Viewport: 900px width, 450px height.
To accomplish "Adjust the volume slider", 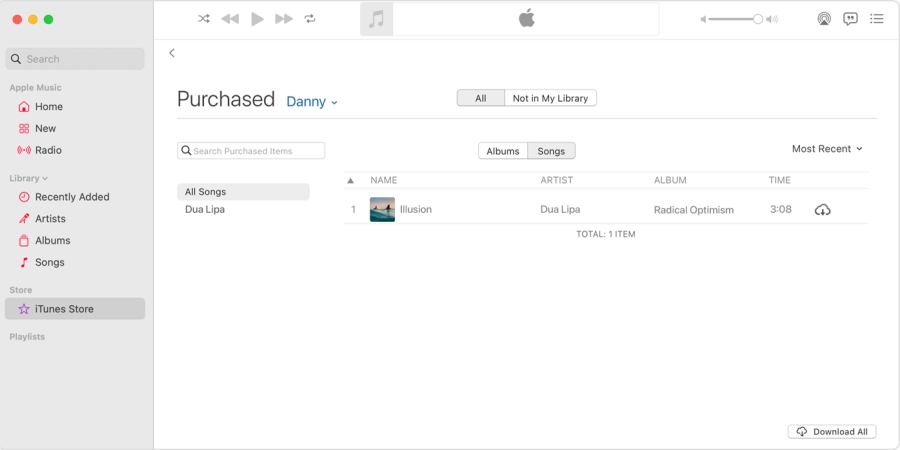I will coord(735,20).
